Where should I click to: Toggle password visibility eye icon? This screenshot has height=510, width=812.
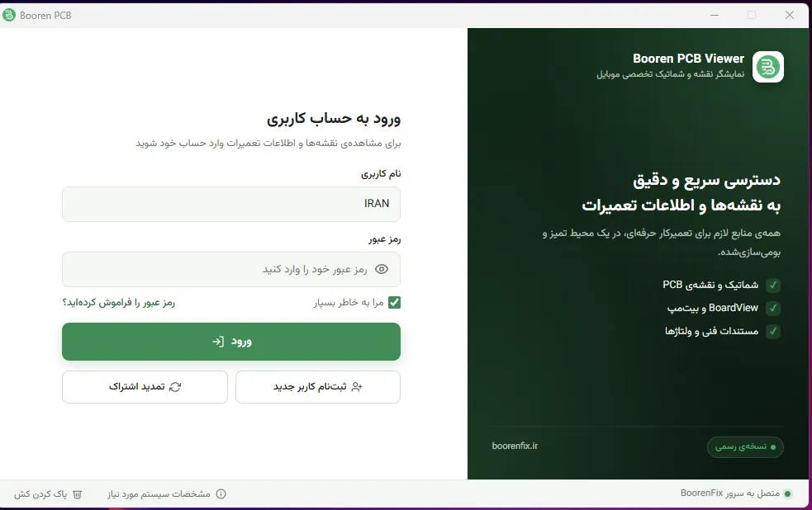[x=382, y=269]
